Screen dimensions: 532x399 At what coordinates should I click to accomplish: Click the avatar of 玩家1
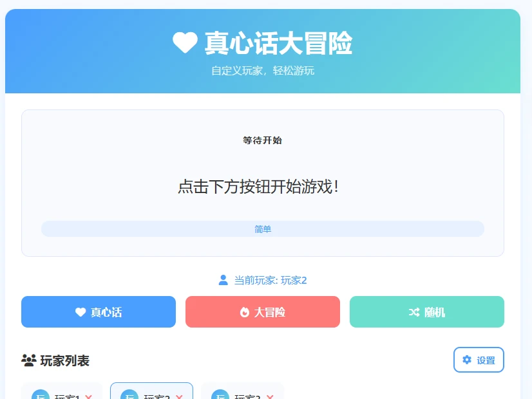coord(41,395)
